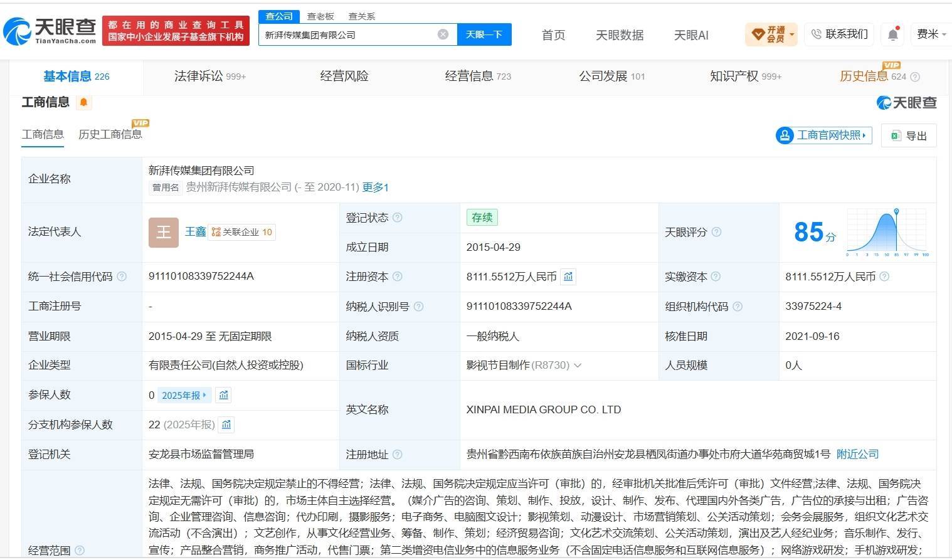Click the help icon next to 纳税人识别号
The width and height of the screenshot is (952, 560).
click(418, 307)
